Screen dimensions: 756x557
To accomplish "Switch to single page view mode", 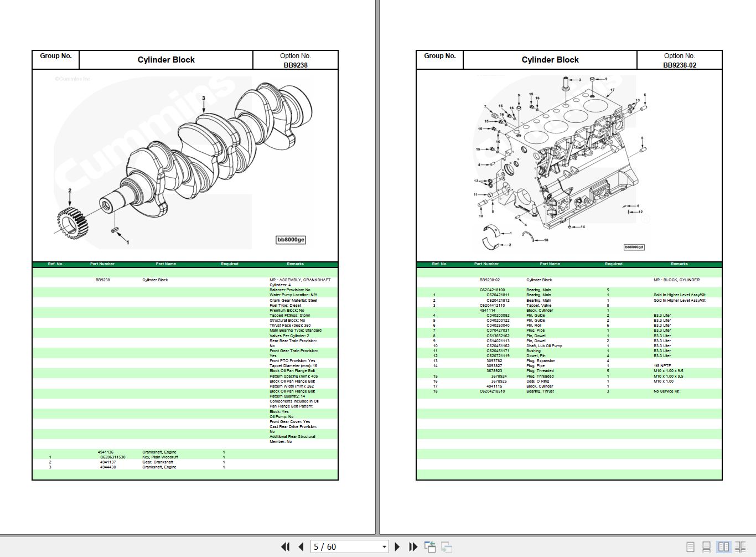I will click(691, 546).
